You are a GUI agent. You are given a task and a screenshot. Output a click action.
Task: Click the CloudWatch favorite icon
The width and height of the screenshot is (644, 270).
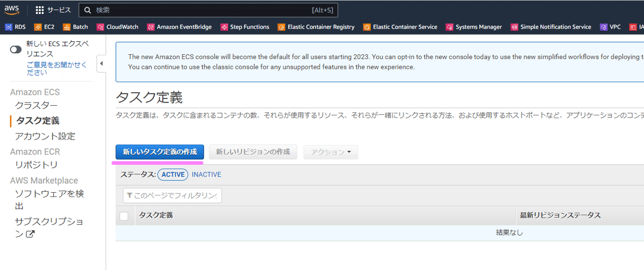[100, 27]
